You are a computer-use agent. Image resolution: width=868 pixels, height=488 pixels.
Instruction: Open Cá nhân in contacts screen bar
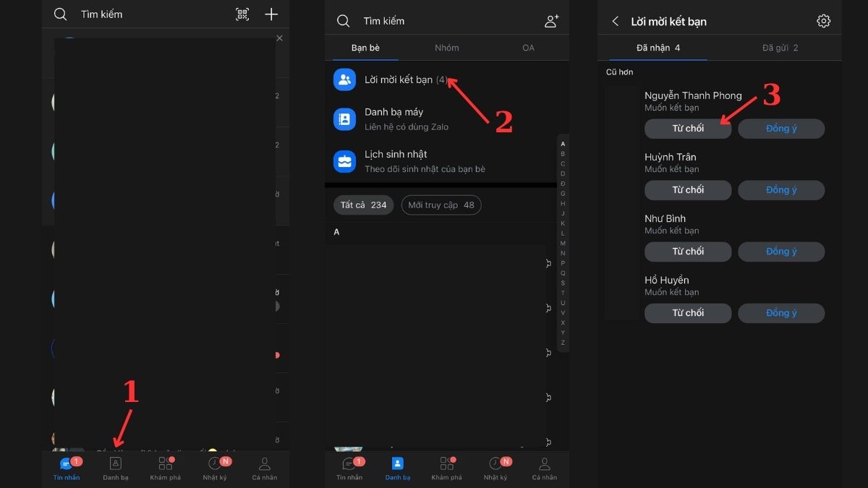coord(545,468)
